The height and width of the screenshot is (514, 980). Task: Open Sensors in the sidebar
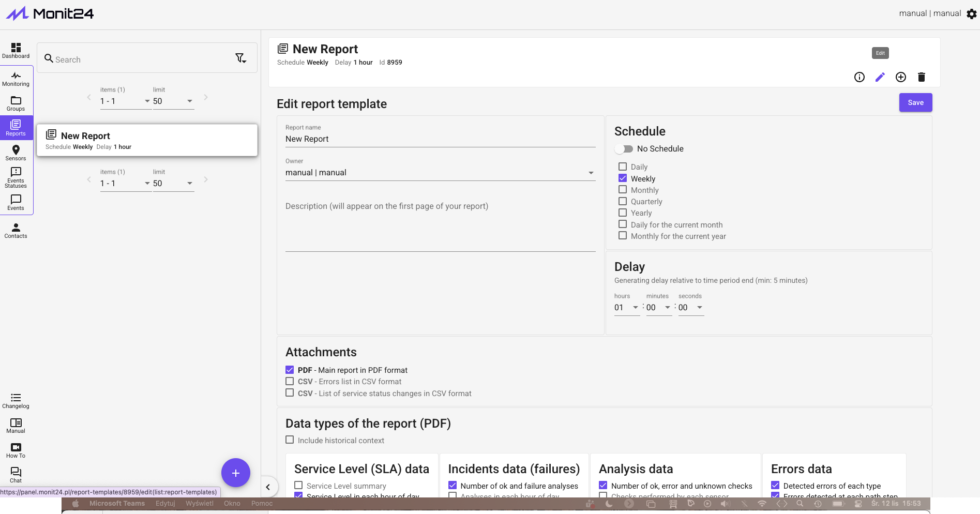[x=16, y=153]
